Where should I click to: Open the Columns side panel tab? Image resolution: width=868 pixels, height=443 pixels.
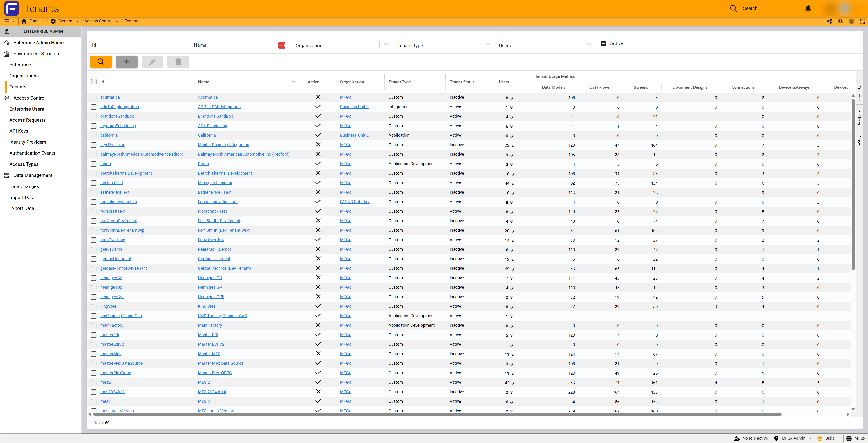(x=859, y=90)
